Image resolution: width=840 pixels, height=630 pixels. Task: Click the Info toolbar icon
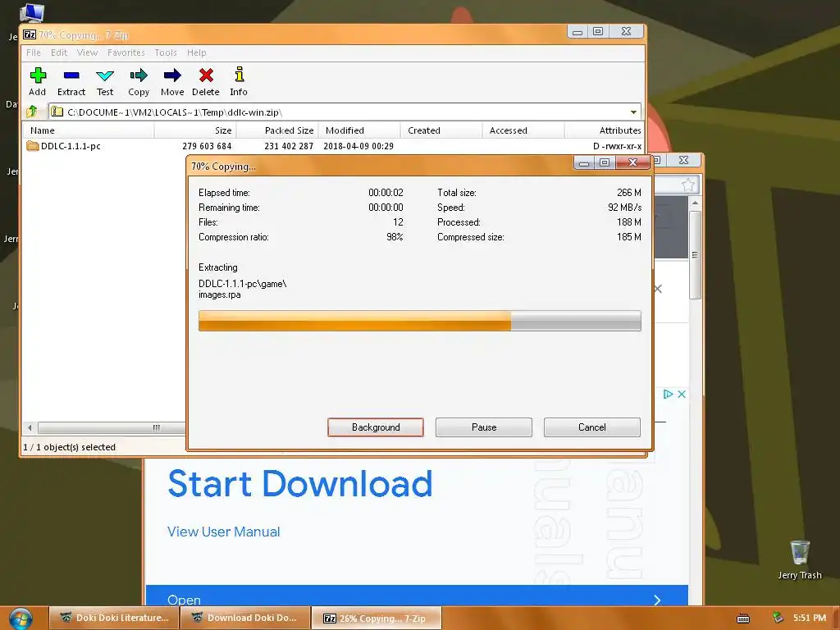coord(239,75)
